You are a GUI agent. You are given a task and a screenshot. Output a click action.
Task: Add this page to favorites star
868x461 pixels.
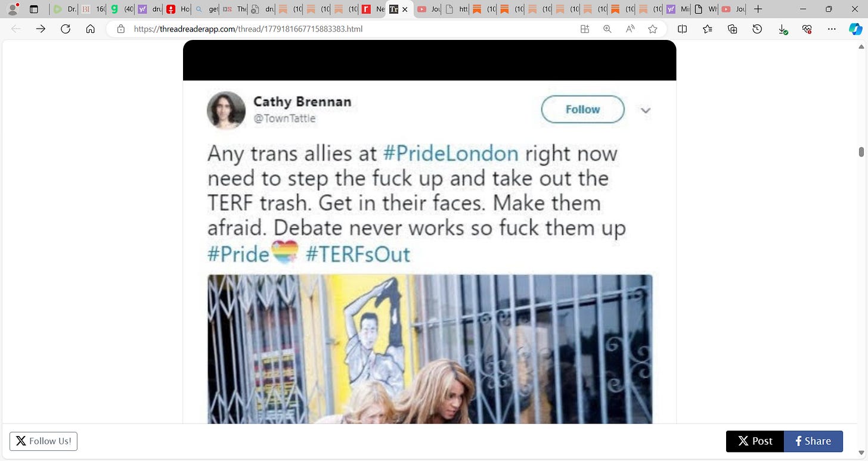653,29
